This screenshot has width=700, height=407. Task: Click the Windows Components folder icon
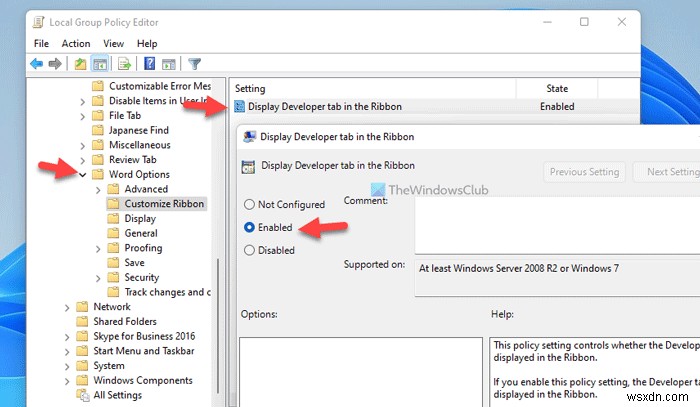tap(82, 381)
